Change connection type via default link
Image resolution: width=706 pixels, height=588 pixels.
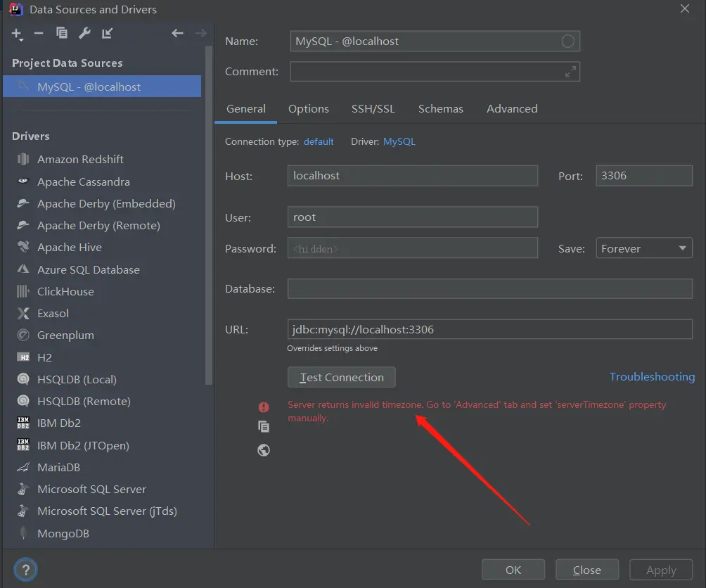click(x=319, y=142)
